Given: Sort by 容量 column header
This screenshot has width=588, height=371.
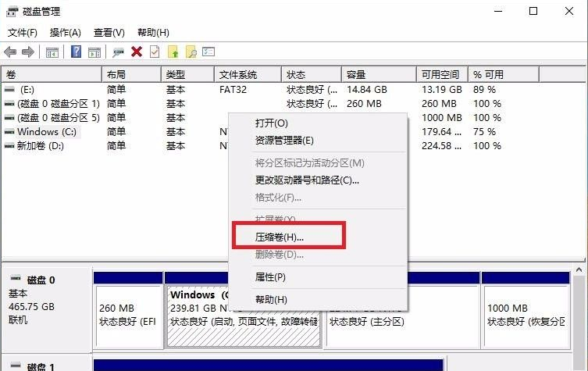Looking at the screenshot, I should [356, 75].
